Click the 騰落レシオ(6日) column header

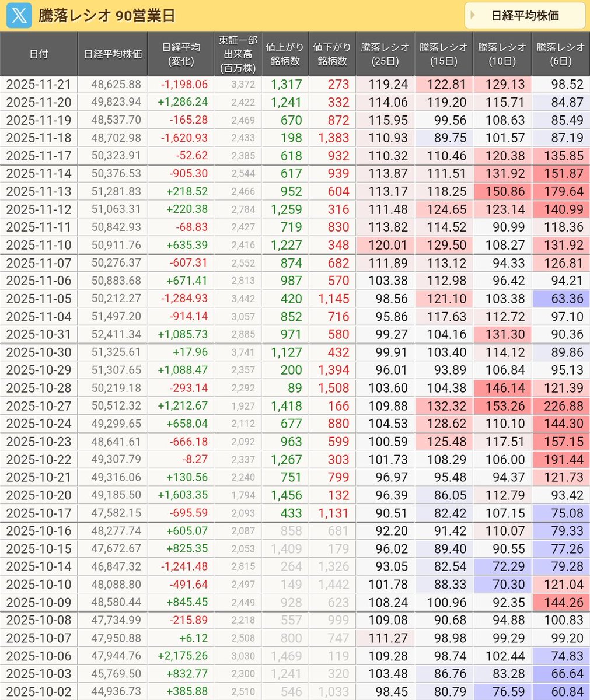coord(560,54)
